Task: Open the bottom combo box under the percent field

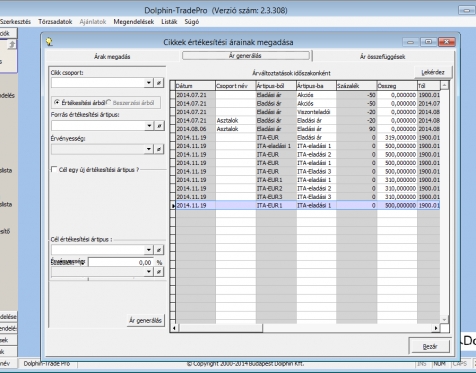Action: pos(149,272)
